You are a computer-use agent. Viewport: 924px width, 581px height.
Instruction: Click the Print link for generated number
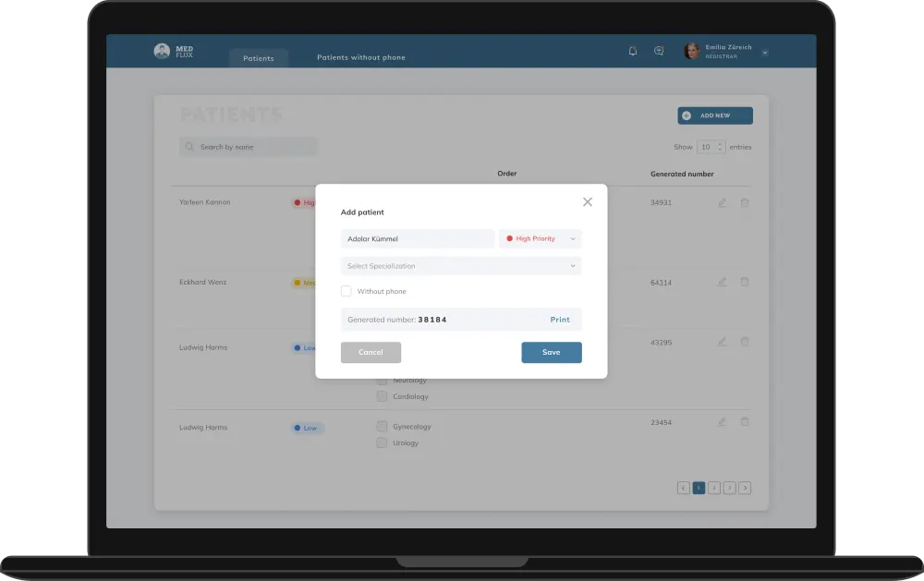coord(560,320)
